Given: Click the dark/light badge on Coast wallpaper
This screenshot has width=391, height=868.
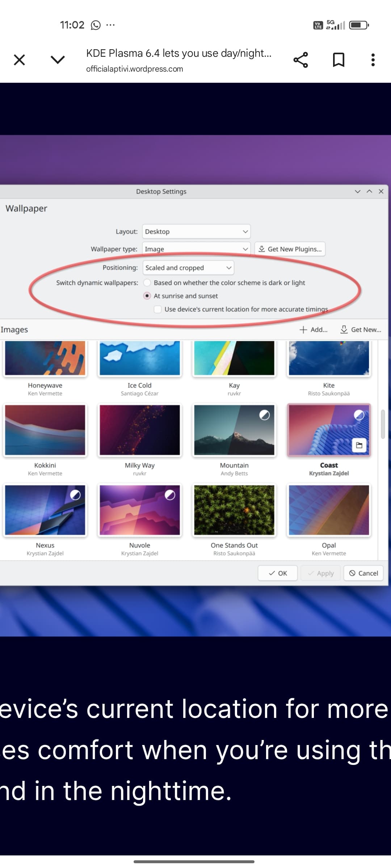Looking at the screenshot, I should coord(359,415).
